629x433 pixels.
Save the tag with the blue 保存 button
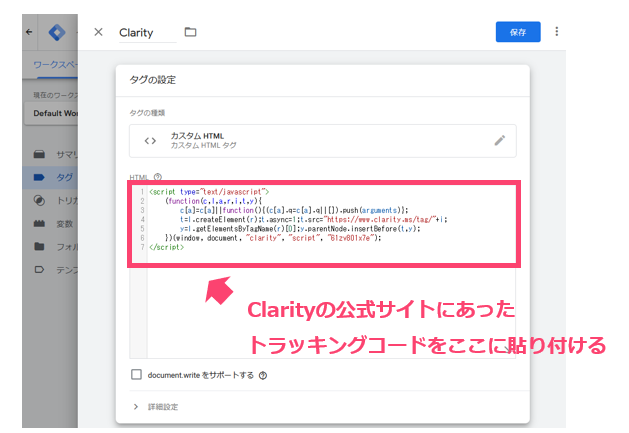point(518,32)
